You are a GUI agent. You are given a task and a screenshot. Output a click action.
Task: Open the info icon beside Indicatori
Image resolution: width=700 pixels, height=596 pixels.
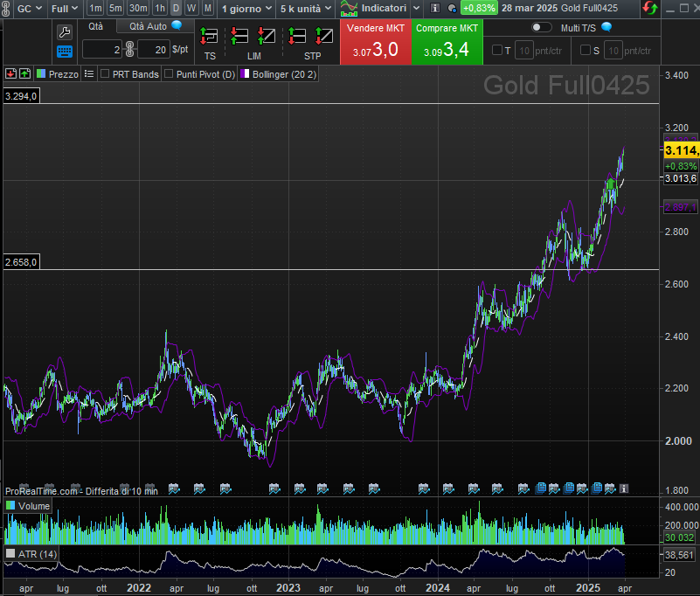pos(435,8)
